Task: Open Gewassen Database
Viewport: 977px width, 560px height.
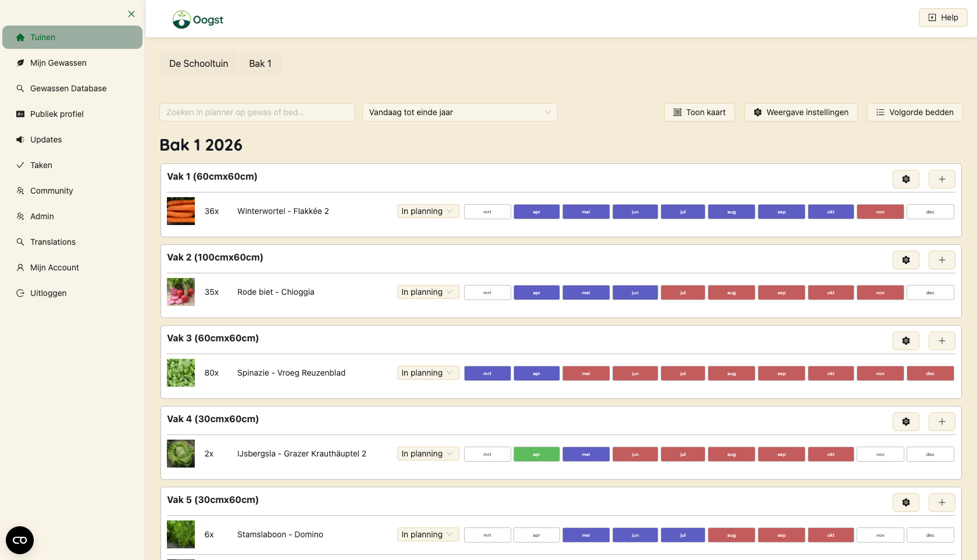Action: pos(72,88)
